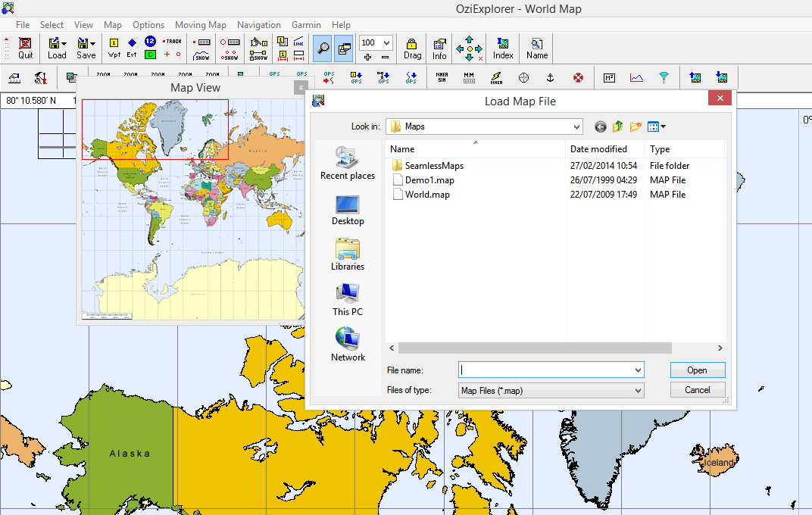
Task: Select the SeamlessMaps folder
Action: [434, 166]
